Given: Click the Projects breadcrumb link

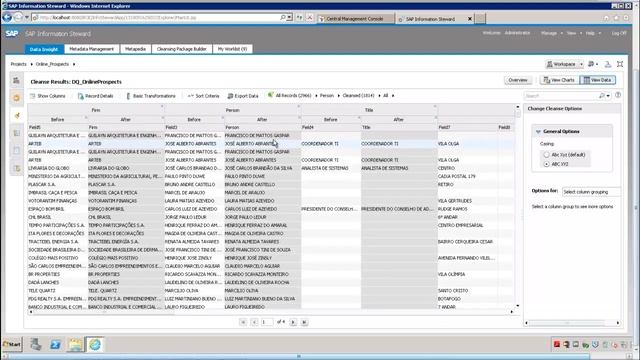Looking at the screenshot, I should click(18, 64).
